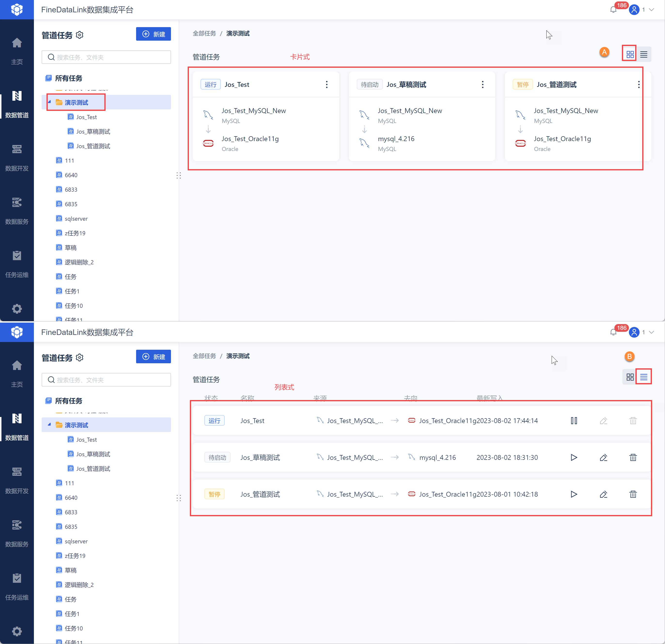Image resolution: width=665 pixels, height=644 pixels.
Task: Start the Jos_草稿测试 task in list
Action: coord(574,457)
